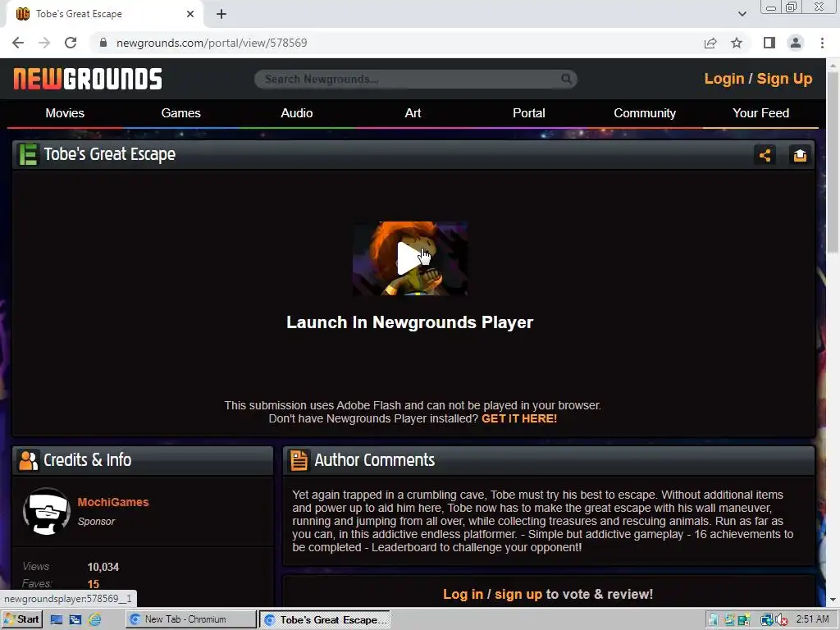
Task: Click the Credits & Info people icon
Action: tap(29, 460)
